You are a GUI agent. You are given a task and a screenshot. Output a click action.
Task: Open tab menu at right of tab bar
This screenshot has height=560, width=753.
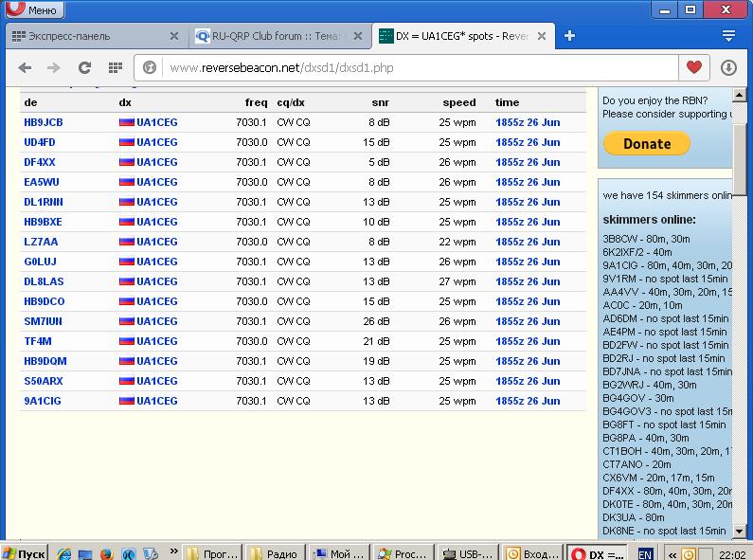728,36
